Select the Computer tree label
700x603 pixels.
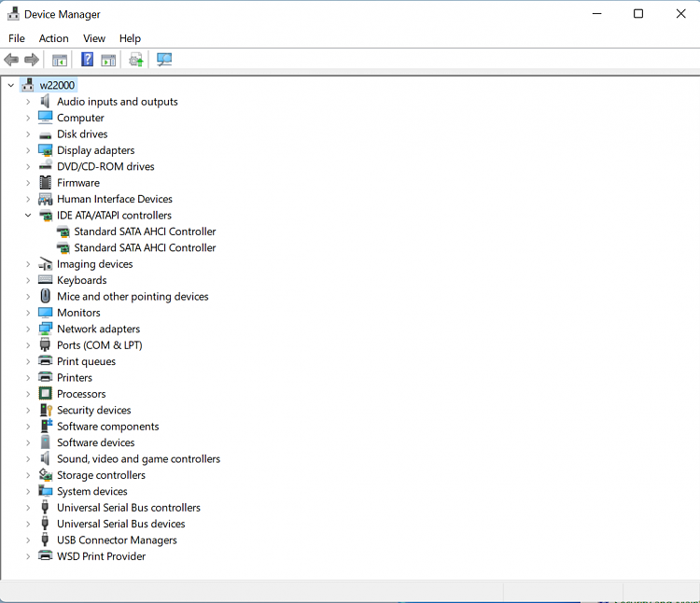(x=80, y=118)
